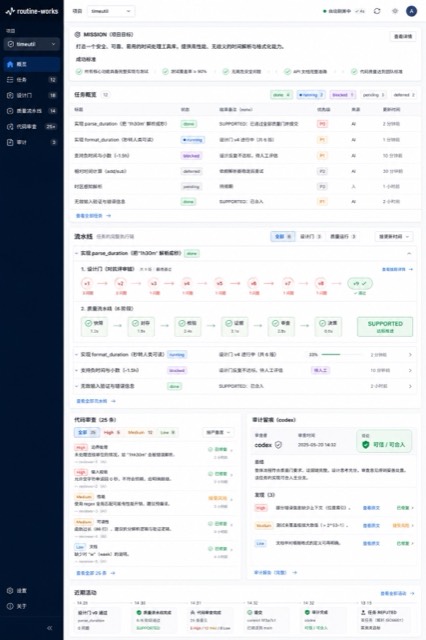This screenshot has height=640, width=426.
Task: Click the green SUPPORTED result box
Action: [385, 327]
